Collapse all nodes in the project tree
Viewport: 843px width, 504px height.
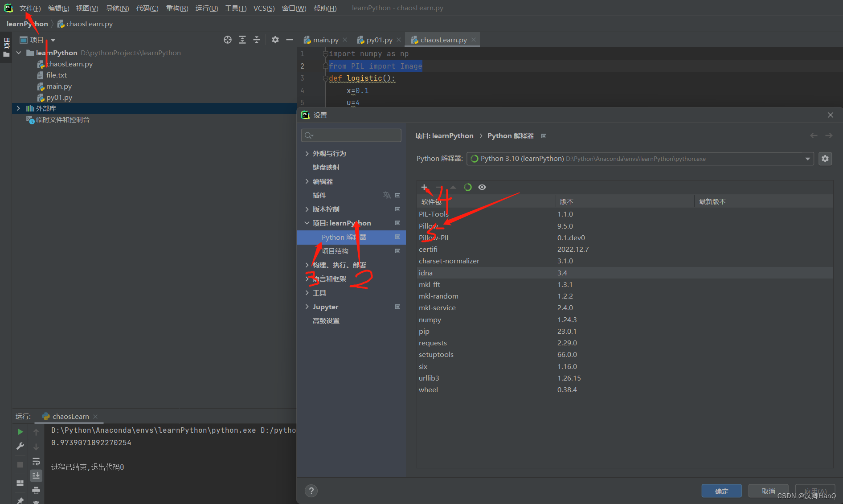click(x=257, y=40)
